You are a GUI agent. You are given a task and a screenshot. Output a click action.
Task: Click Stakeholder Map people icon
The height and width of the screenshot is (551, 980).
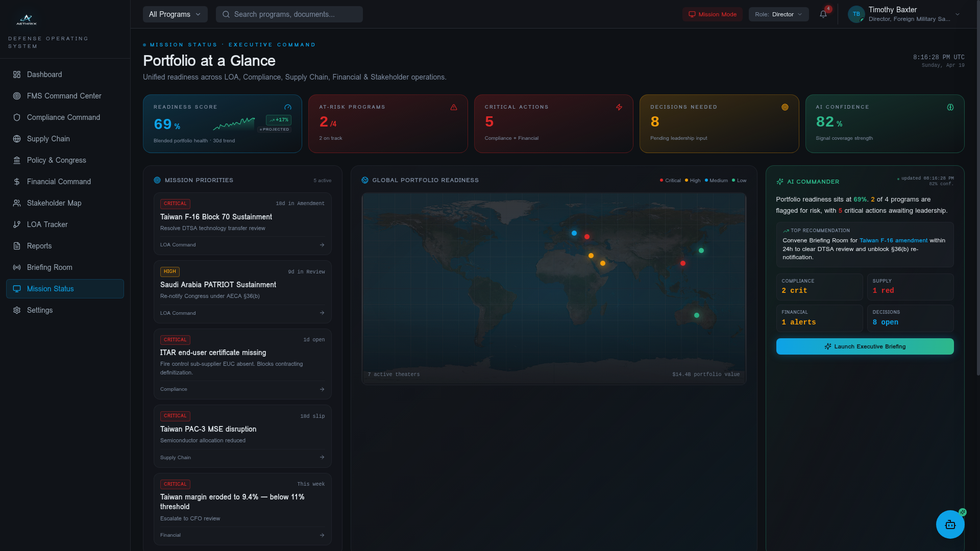pos(17,203)
